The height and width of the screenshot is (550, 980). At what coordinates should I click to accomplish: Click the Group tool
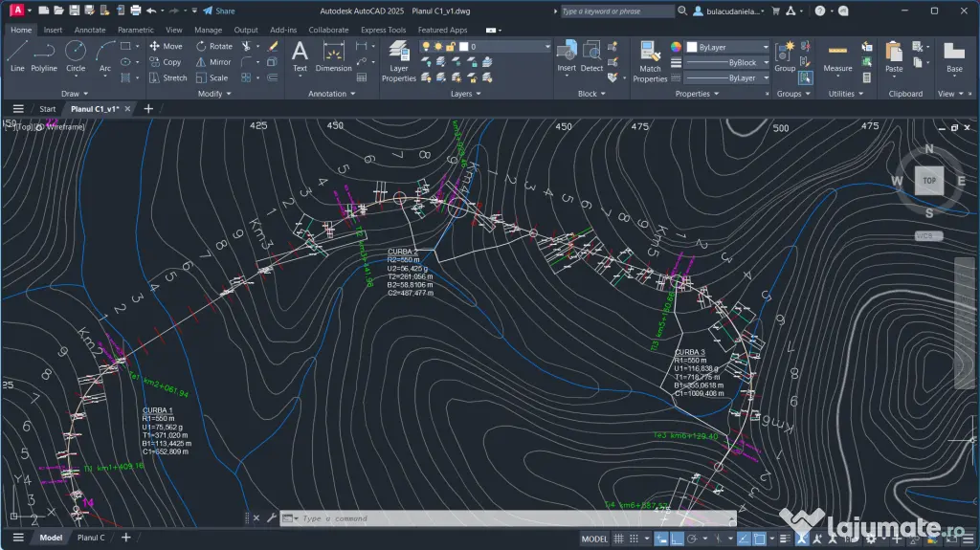pyautogui.click(x=785, y=56)
